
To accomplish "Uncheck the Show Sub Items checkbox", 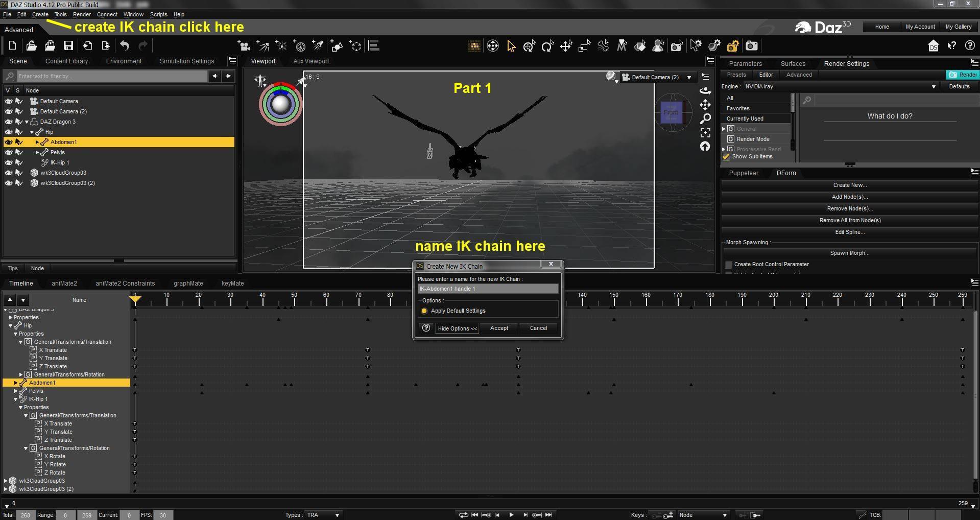I will [726, 157].
